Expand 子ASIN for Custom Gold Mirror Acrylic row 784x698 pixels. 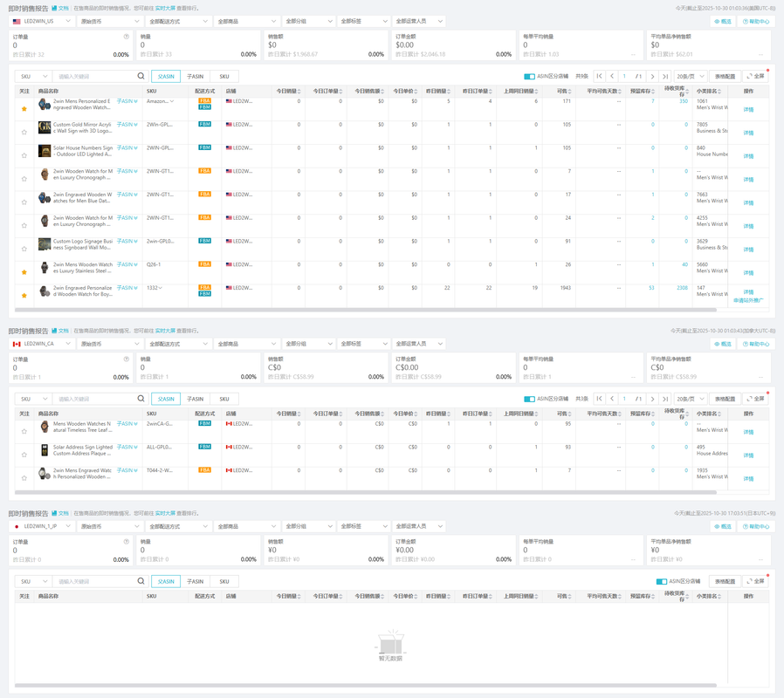pos(127,125)
